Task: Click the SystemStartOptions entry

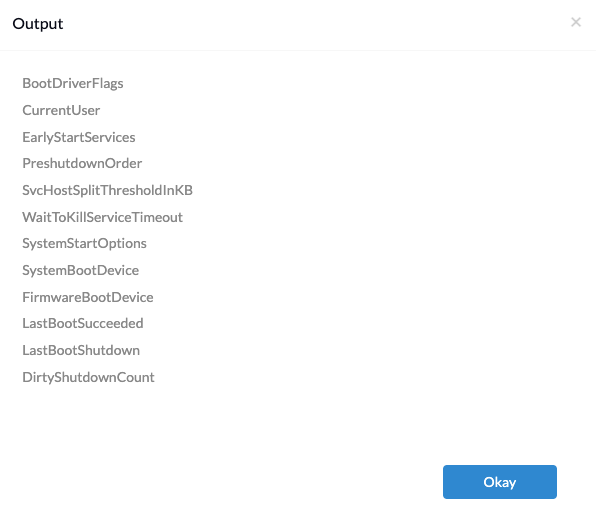Action: tap(84, 243)
